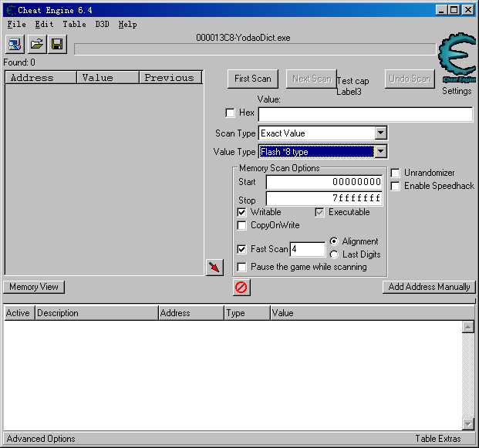This screenshot has height=448, width=479.
Task: Click the red clear list icon
Action: click(x=241, y=288)
